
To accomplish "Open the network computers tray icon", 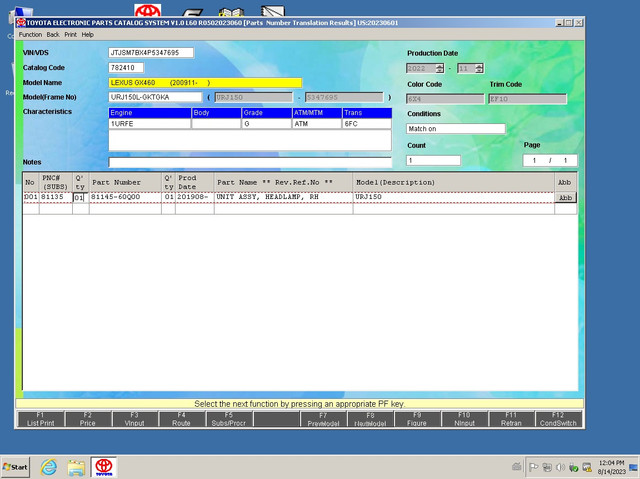I will pyautogui.click(x=547, y=467).
